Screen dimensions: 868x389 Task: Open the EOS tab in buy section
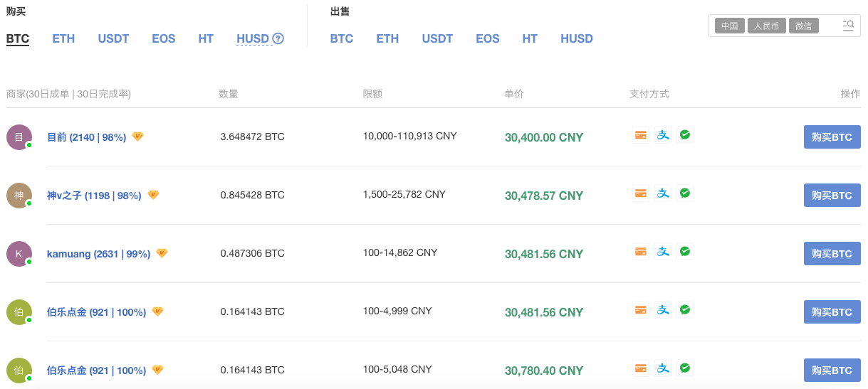[x=163, y=39]
